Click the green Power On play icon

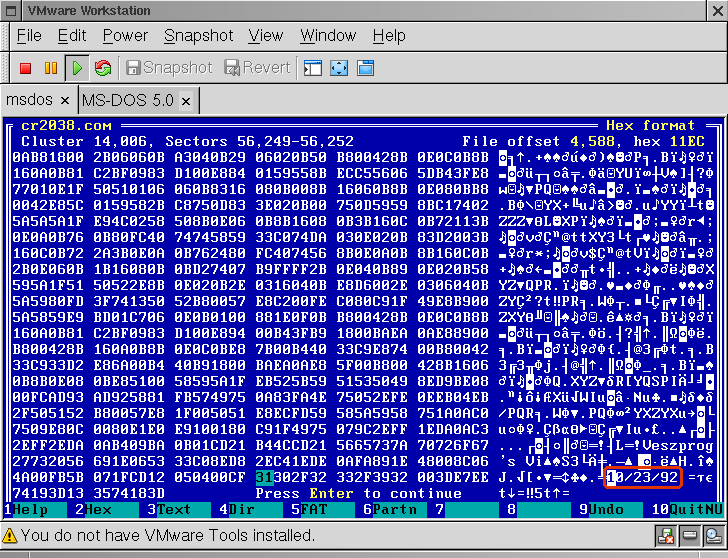77,68
